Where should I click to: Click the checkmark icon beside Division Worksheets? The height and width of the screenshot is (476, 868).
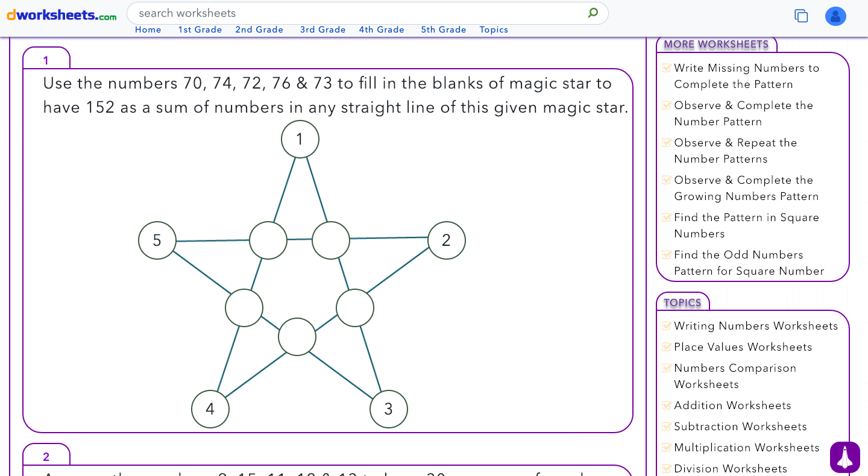tap(667, 468)
